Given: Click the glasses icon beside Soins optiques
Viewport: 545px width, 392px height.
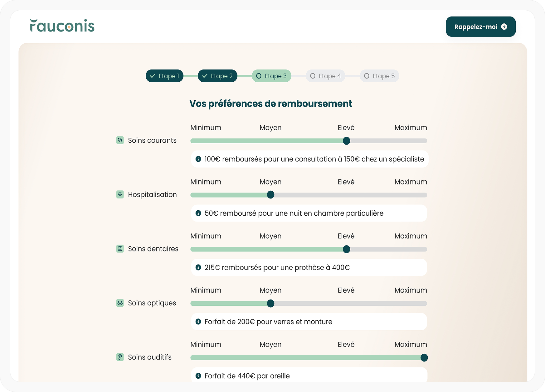Looking at the screenshot, I should click(x=120, y=303).
